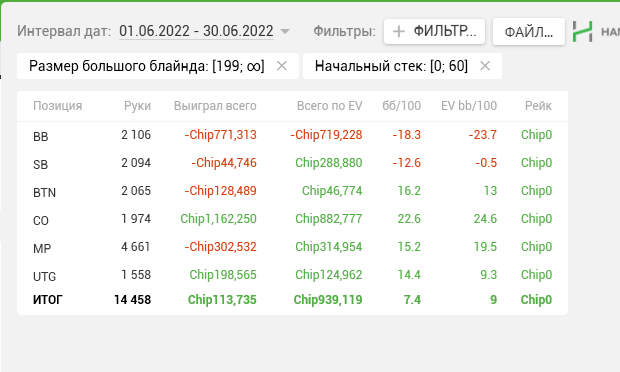The image size is (620, 372).
Task: Open the date interval dropdown arrow
Action: [285, 31]
